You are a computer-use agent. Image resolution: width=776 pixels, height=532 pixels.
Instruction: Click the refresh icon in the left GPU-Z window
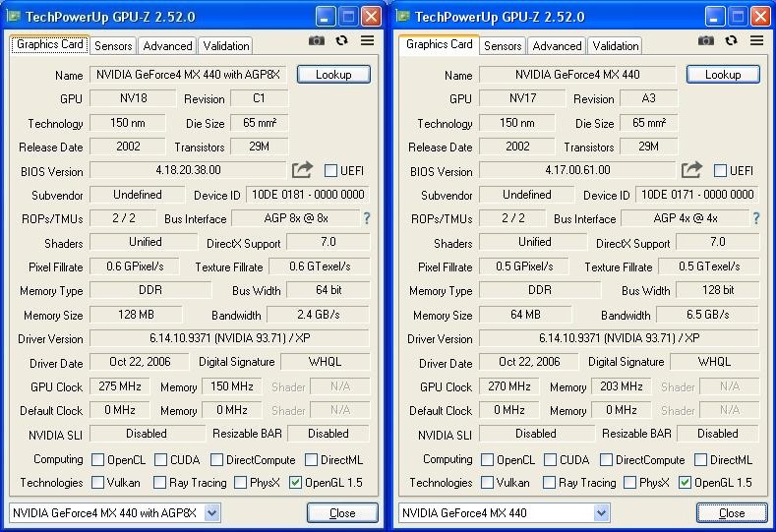click(341, 40)
